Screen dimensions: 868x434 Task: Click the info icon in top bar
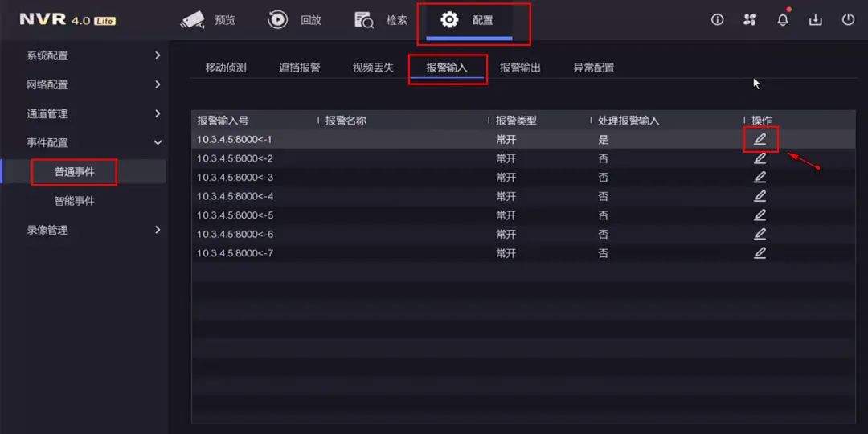[718, 20]
